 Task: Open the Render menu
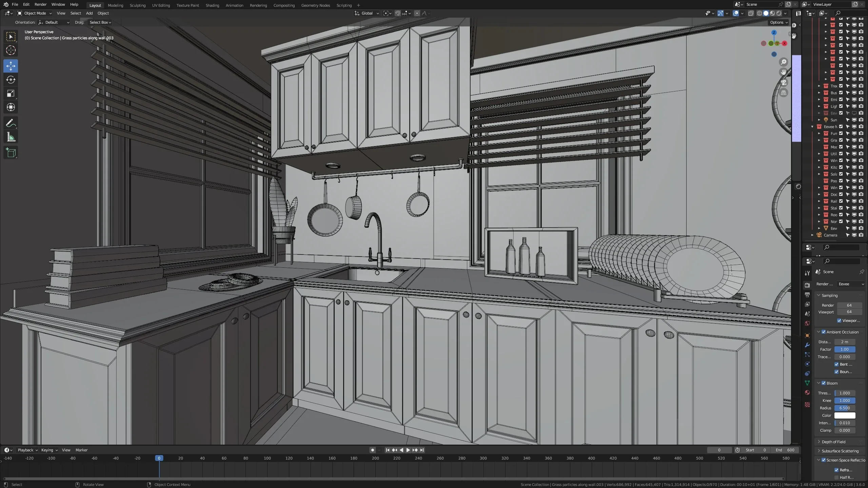pyautogui.click(x=40, y=4)
